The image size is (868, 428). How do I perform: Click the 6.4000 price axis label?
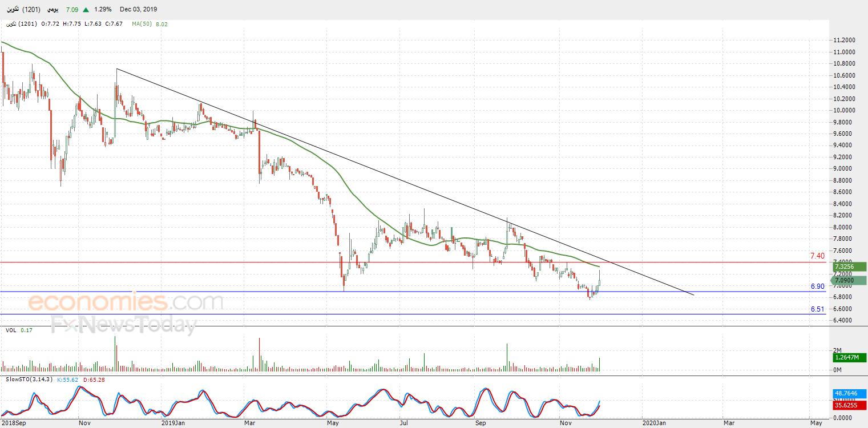pos(843,321)
